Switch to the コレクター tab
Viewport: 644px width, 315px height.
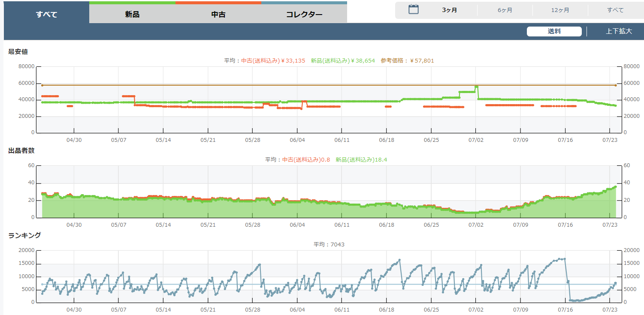(304, 14)
